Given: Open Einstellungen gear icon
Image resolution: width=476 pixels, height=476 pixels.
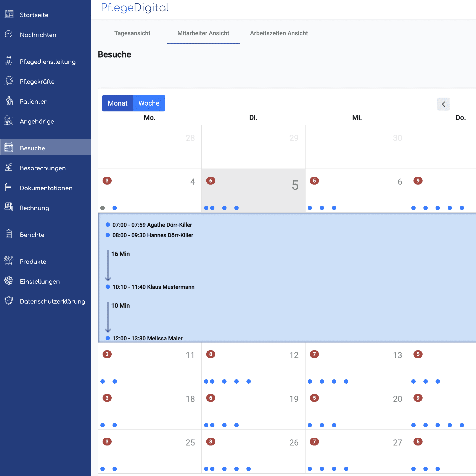Looking at the screenshot, I should pyautogui.click(x=9, y=281).
